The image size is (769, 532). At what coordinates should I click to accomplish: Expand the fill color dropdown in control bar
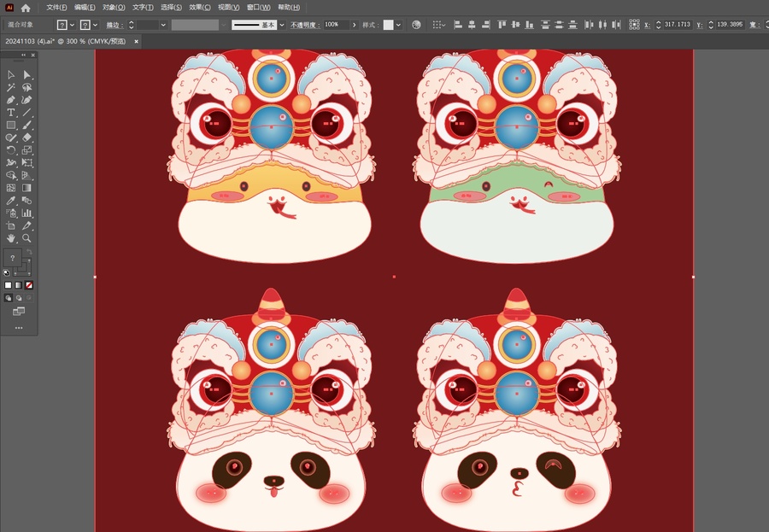click(x=72, y=25)
